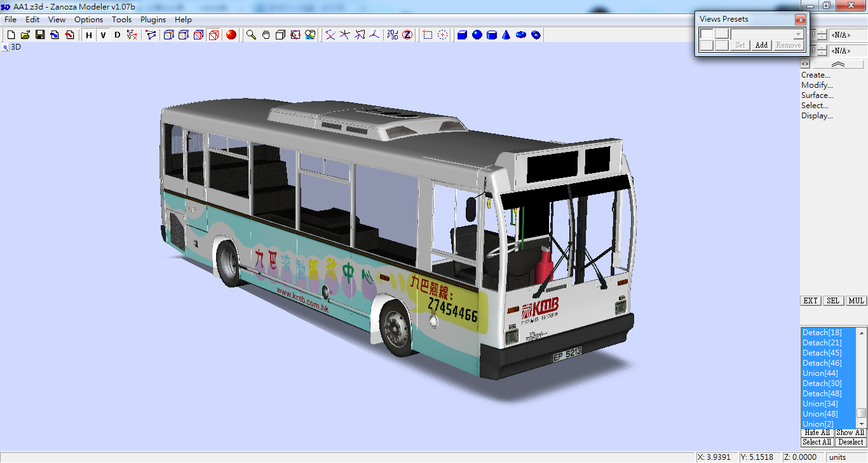Click the blue star-shaped axes icon
This screenshot has width=868, height=463.
click(345, 35)
